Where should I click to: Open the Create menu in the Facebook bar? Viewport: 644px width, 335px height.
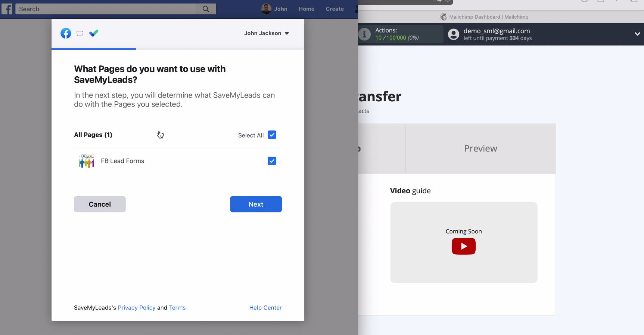pyautogui.click(x=335, y=9)
